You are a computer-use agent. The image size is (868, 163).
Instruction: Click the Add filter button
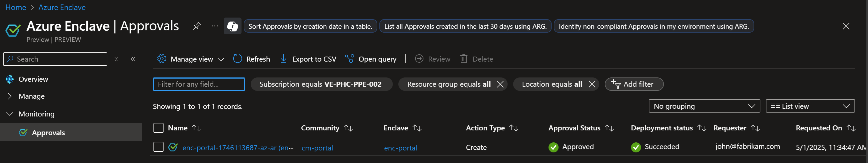coord(634,84)
